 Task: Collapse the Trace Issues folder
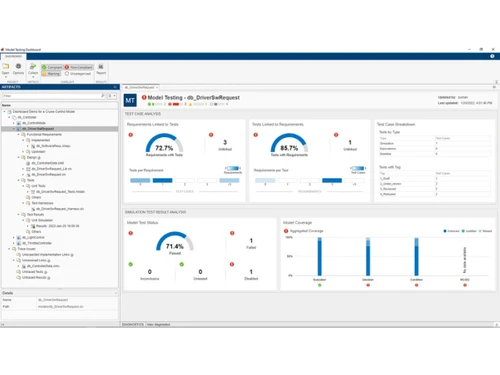click(9, 249)
